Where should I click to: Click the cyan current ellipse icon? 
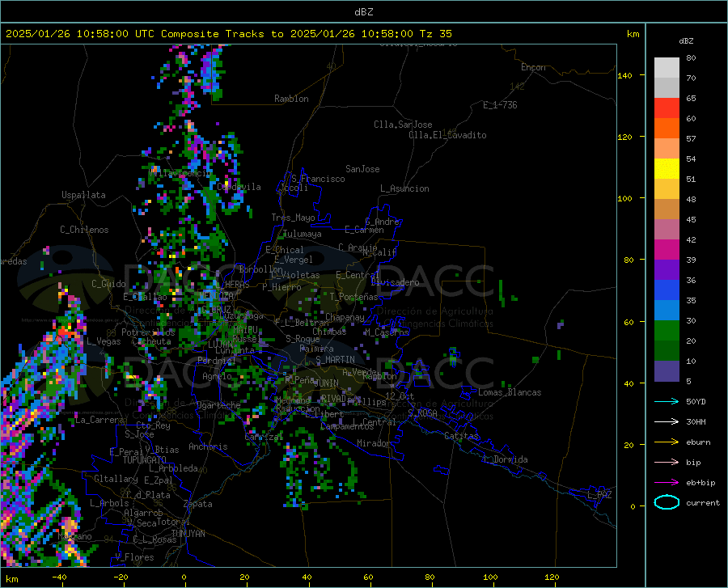(x=667, y=502)
